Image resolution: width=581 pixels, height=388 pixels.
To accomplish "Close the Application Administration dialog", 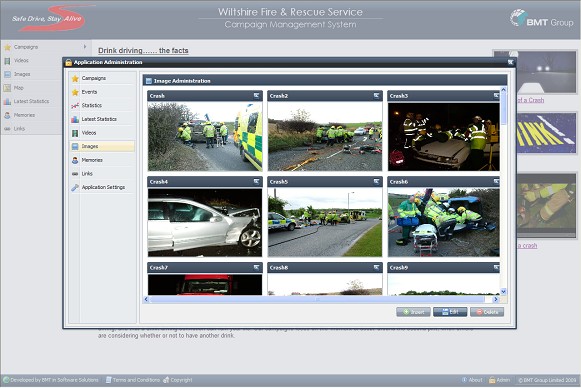I will (510, 62).
